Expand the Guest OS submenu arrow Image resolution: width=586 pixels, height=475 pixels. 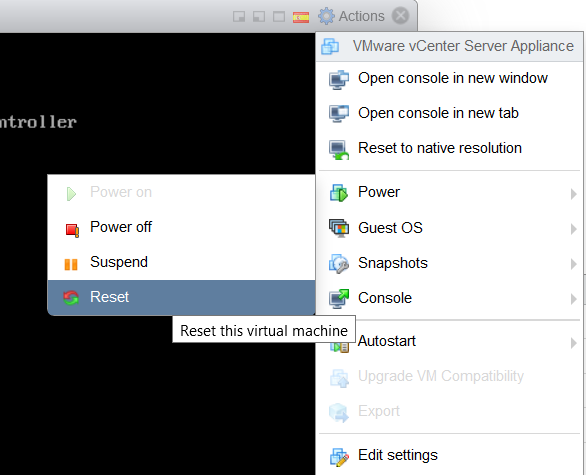tap(573, 229)
